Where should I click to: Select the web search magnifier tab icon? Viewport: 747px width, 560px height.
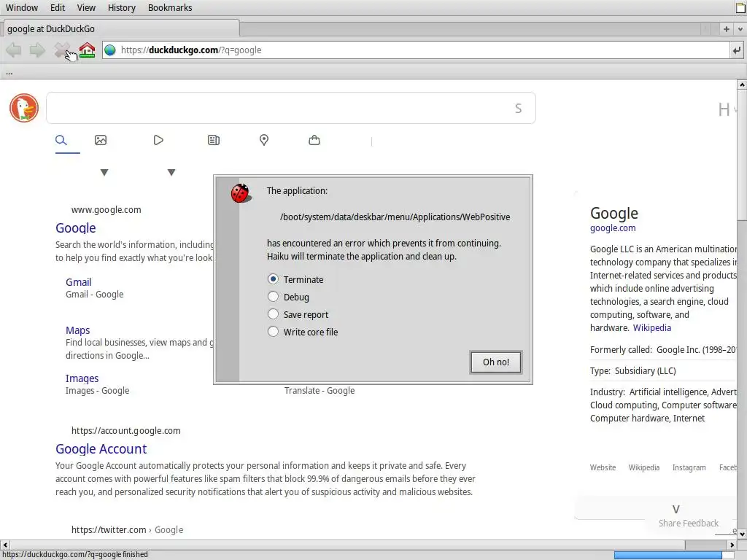(x=61, y=140)
